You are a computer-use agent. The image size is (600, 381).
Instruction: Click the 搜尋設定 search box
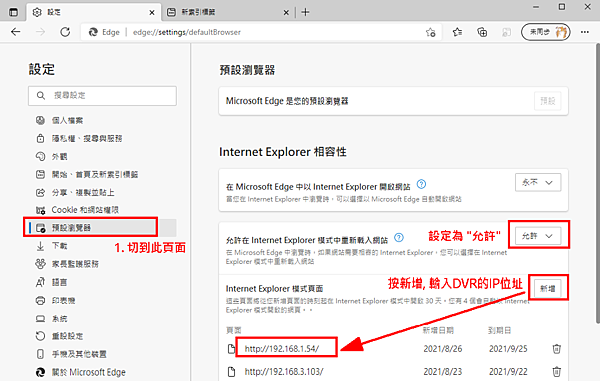pos(102,96)
